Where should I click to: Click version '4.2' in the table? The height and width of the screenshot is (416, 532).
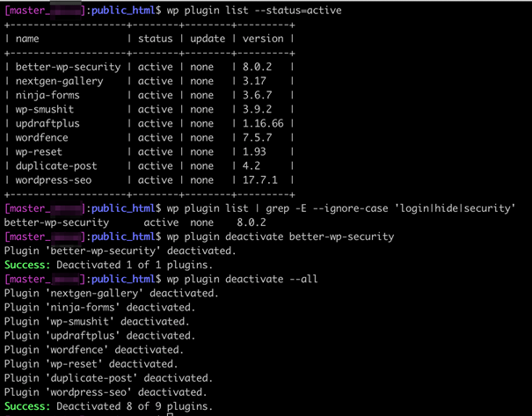[251, 165]
